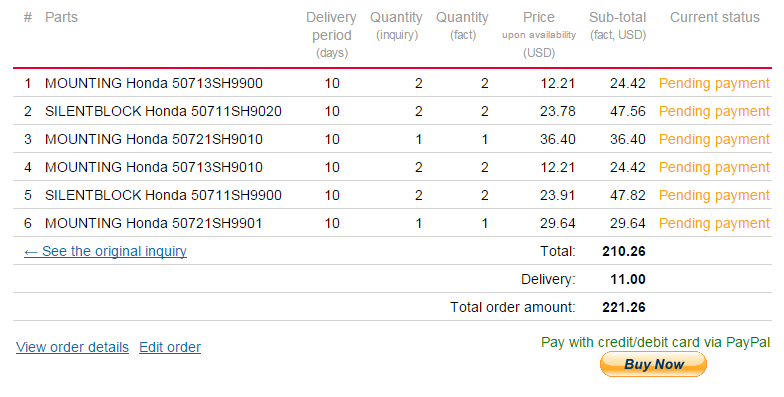Select the MOUNTING Honda 50721SH9901 part name
This screenshot has height=397, width=784.
154,223
